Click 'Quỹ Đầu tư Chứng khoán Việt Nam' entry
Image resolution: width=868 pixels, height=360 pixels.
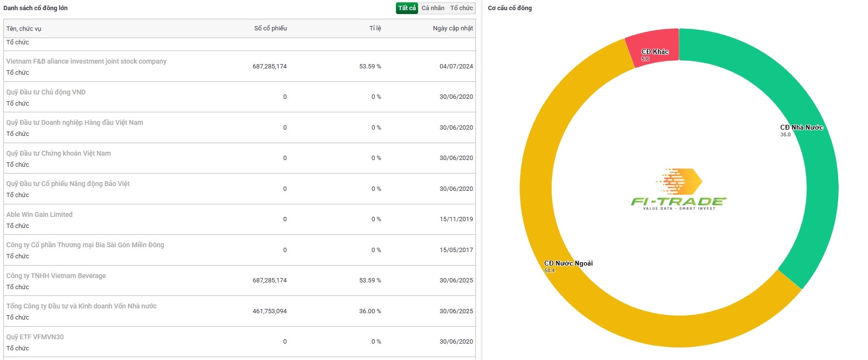point(58,153)
